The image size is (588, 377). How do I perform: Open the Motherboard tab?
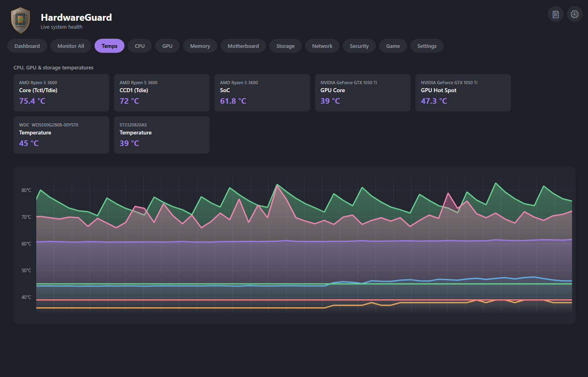(243, 46)
